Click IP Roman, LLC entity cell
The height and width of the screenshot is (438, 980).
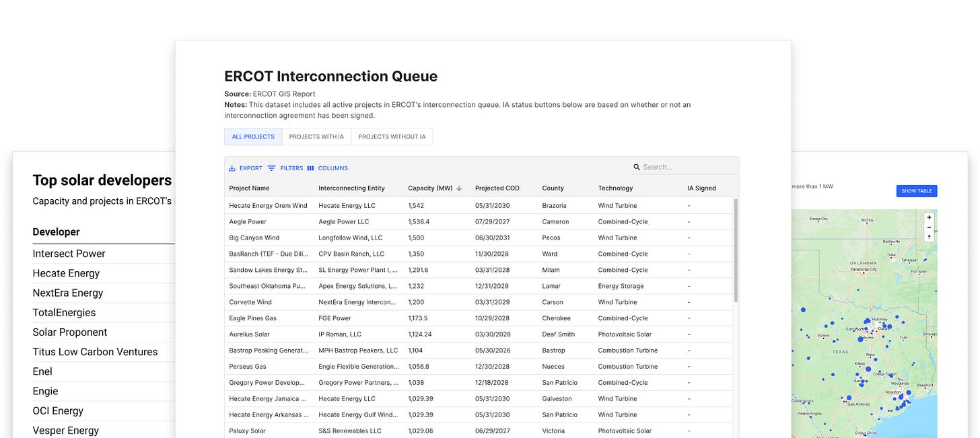(x=340, y=334)
